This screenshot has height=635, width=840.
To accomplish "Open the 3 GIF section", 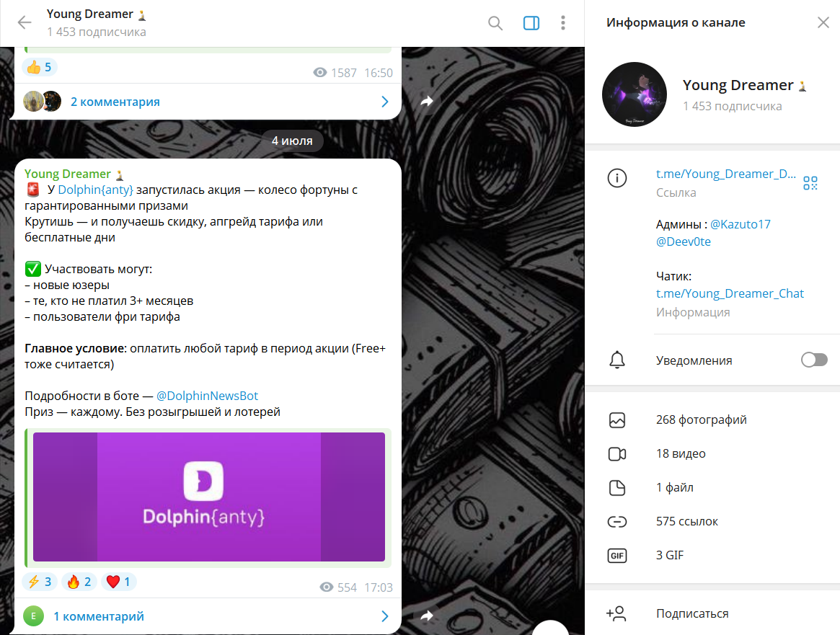I will (x=712, y=555).
